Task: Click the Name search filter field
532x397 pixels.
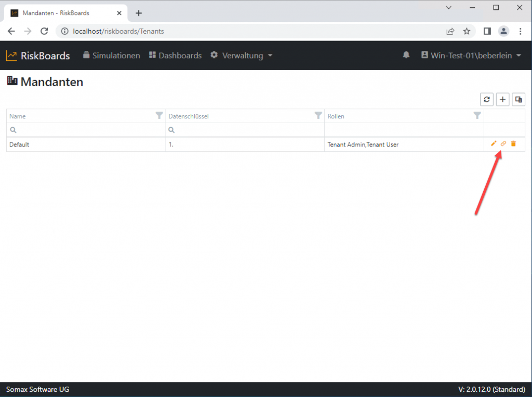Action: pos(89,130)
